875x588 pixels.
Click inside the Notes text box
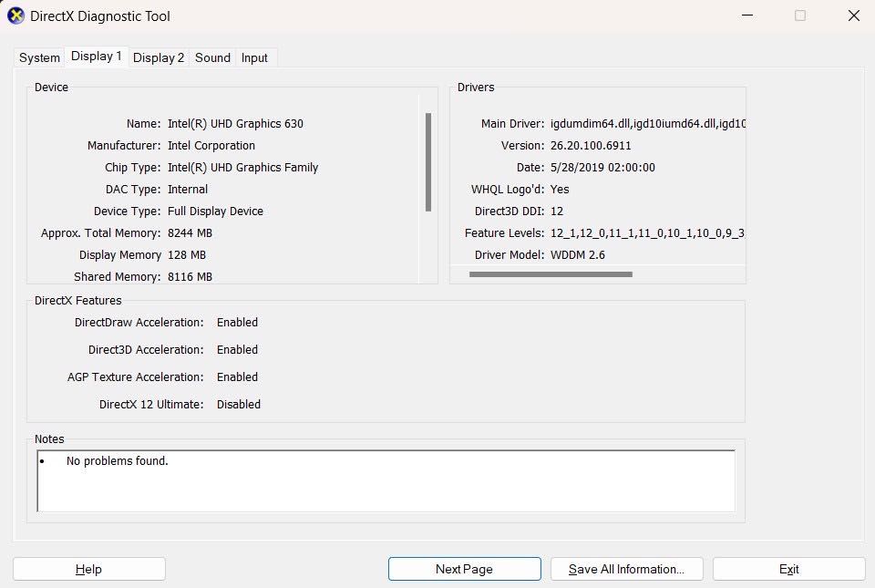(386, 481)
